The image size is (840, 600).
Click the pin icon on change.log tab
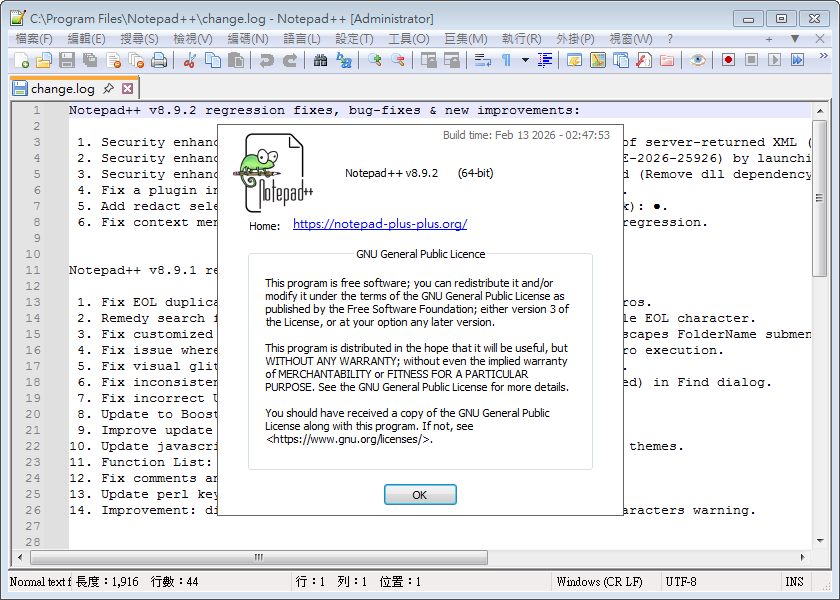[109, 88]
